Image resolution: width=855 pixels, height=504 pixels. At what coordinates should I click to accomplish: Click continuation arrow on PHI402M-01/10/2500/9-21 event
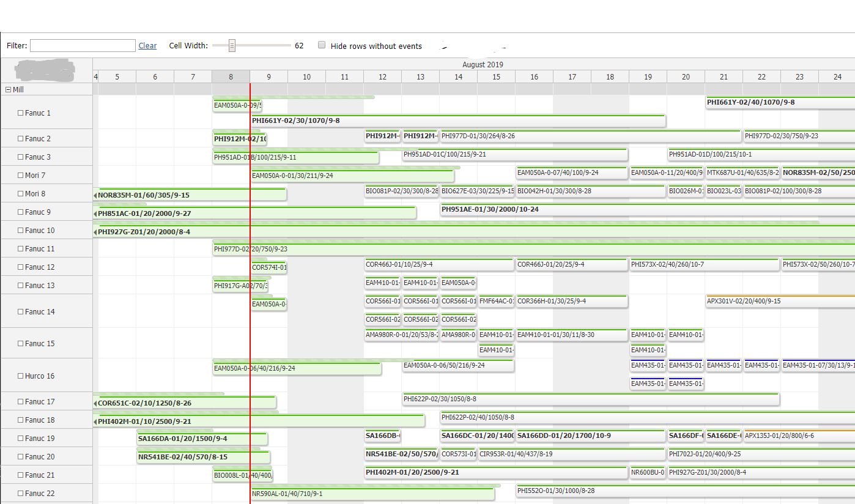tap(95, 422)
